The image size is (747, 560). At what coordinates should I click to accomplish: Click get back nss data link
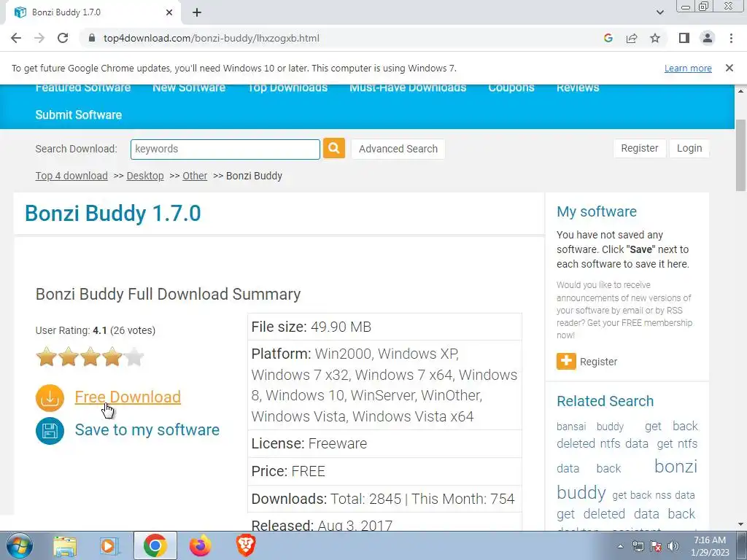pyautogui.click(x=653, y=495)
